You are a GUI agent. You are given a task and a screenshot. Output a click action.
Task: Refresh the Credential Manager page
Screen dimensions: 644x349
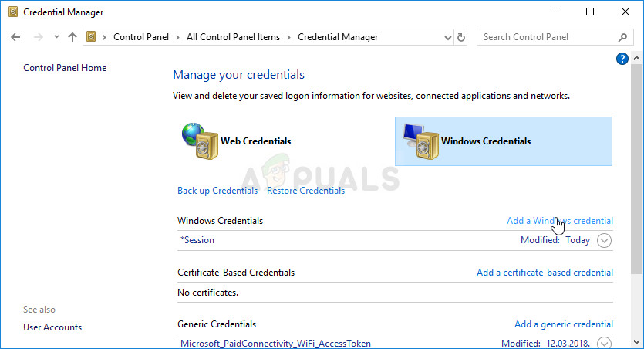(x=460, y=37)
